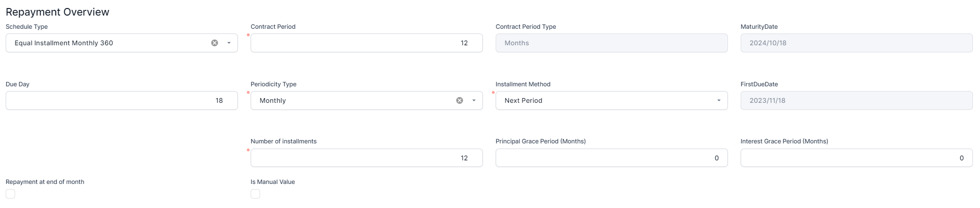980x208 pixels.
Task: Clear the Schedule Type selection
Action: 214,43
